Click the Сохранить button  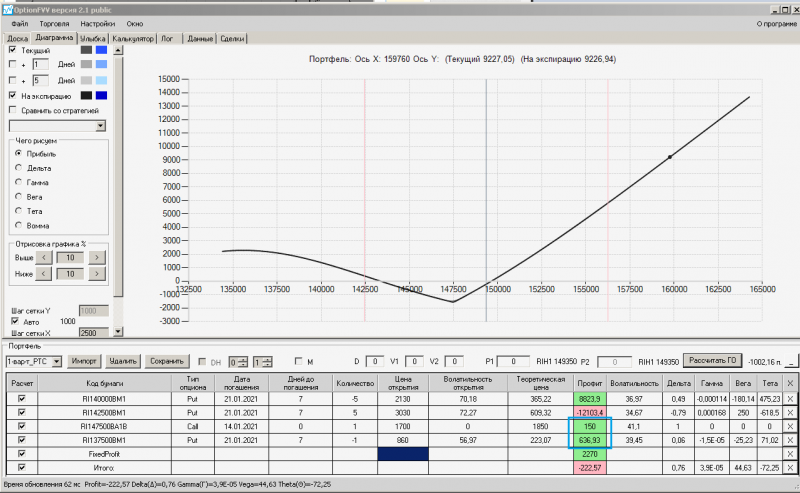167,361
